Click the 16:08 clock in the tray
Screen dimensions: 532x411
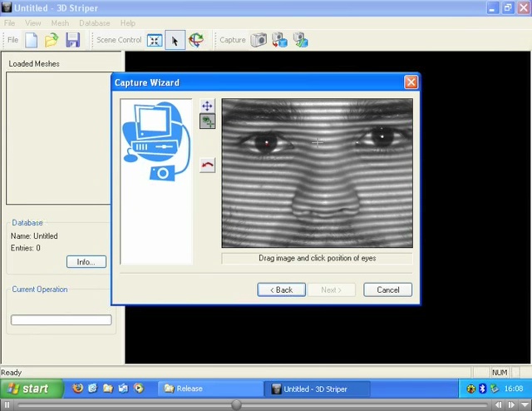tap(514, 389)
